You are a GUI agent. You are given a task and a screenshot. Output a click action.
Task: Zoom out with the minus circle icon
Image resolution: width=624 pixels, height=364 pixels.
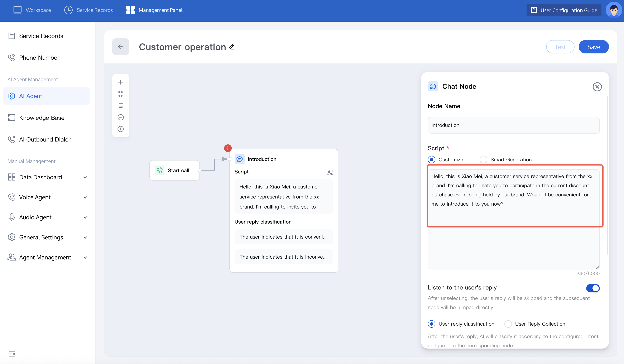120,117
